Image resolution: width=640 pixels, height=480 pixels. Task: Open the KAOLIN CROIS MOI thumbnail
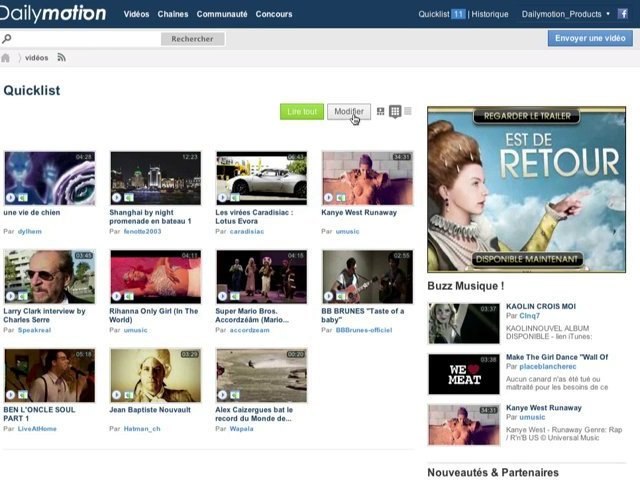(x=464, y=323)
